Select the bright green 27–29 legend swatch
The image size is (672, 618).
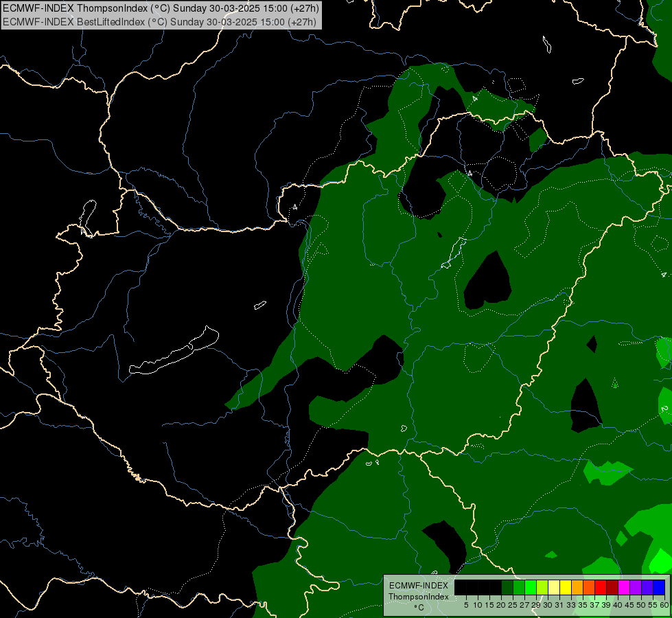tap(531, 587)
